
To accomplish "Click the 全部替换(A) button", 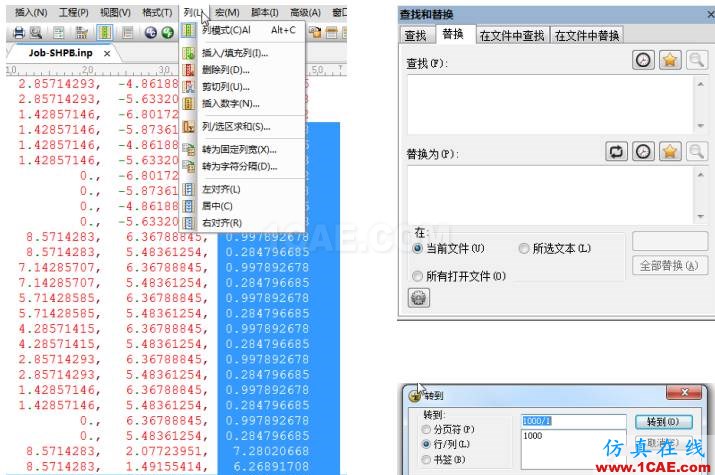I will (669, 265).
